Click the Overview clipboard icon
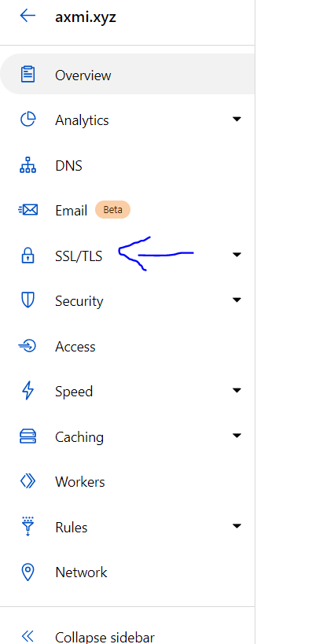323x644 pixels. [28, 75]
